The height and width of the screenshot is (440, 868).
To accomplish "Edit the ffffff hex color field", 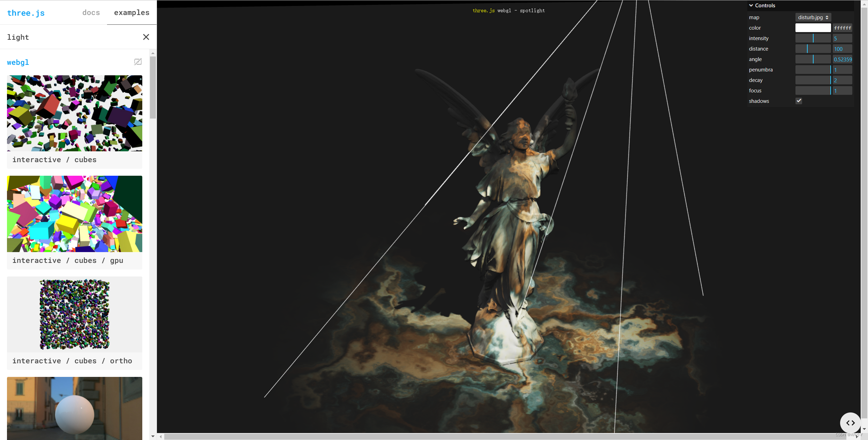I will point(843,28).
